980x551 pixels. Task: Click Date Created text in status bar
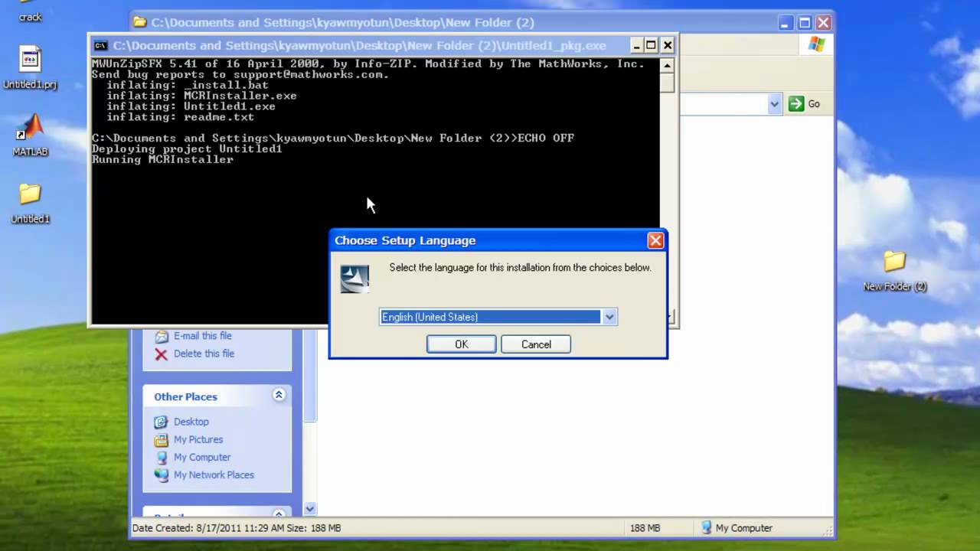[x=236, y=528]
